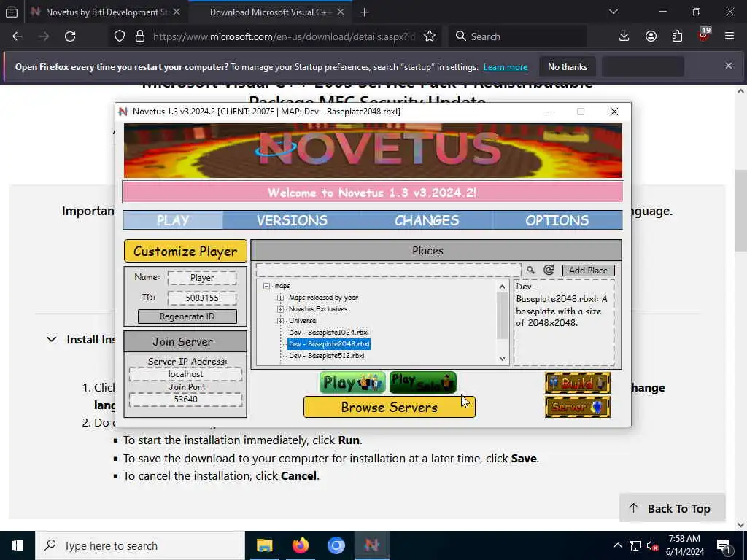Click the muted volume tray icon
747x560 pixels.
point(652,545)
